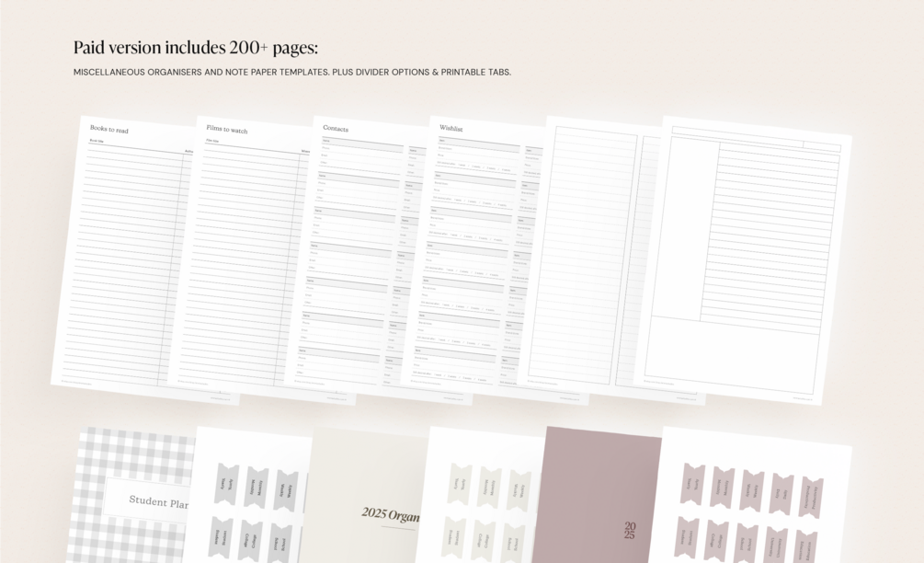The image size is (924, 563).
Task: Click the cream School printable tab
Action: [513, 544]
